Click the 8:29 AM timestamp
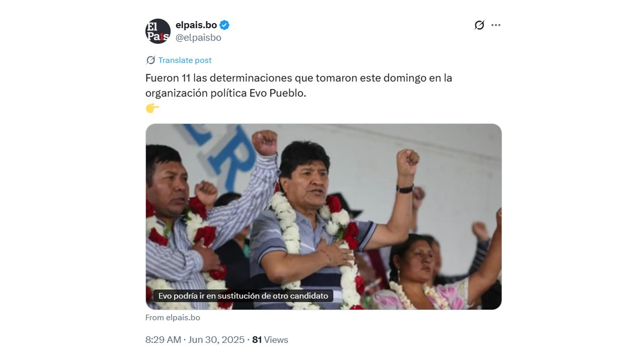 163,340
